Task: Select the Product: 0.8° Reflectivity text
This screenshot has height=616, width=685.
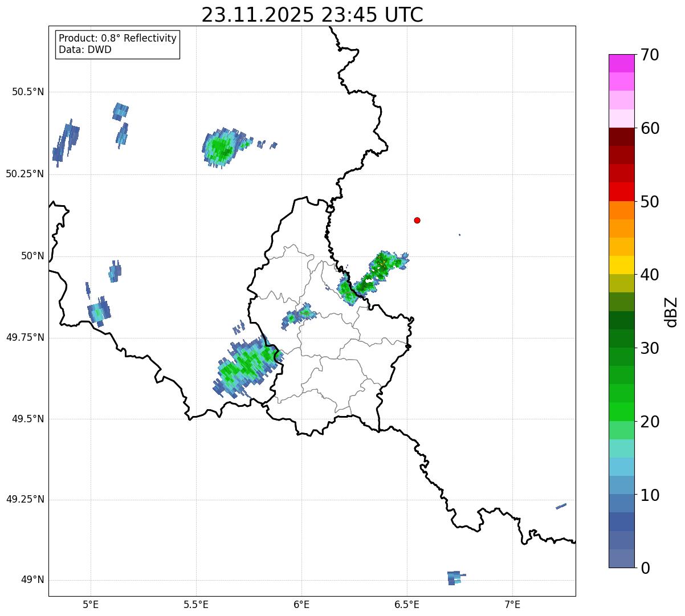Action: pyautogui.click(x=118, y=38)
